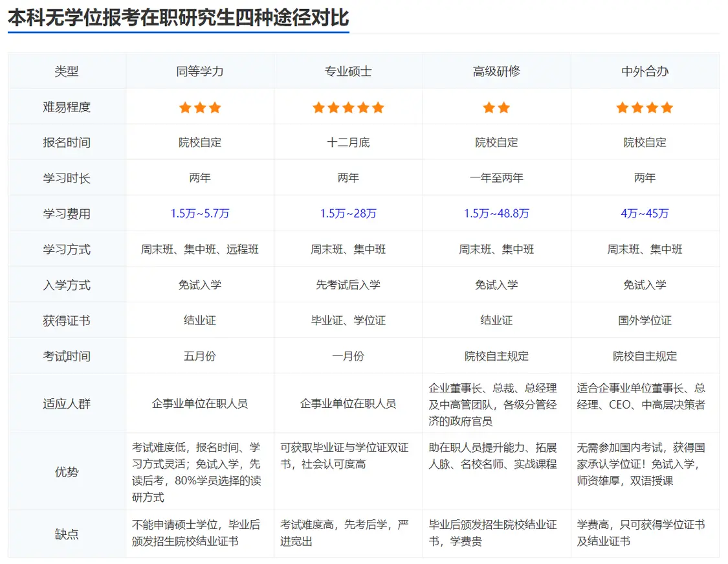
Task: Click the page title 本科无学位报考在职研究生四种途径对比
Action: coord(179,17)
